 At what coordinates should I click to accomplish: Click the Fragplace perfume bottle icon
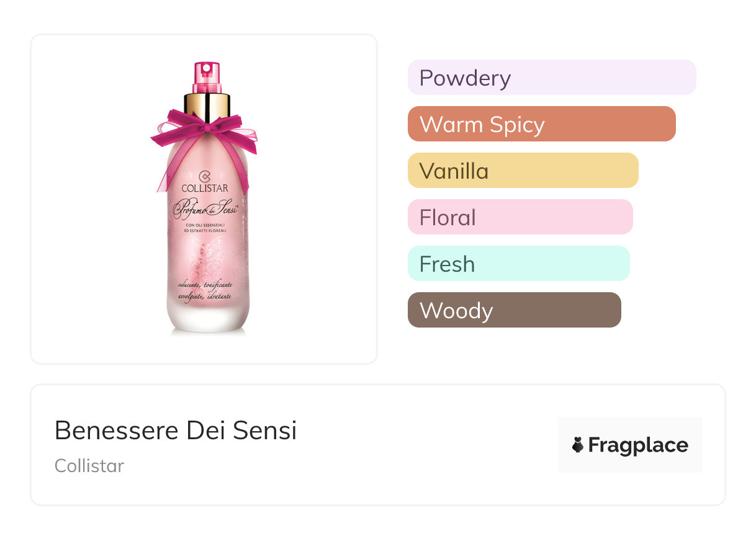(578, 445)
